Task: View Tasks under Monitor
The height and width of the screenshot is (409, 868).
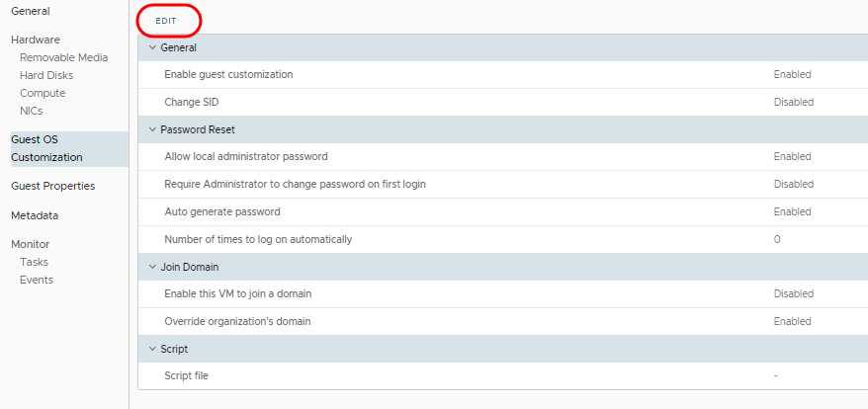Action: tap(34, 262)
